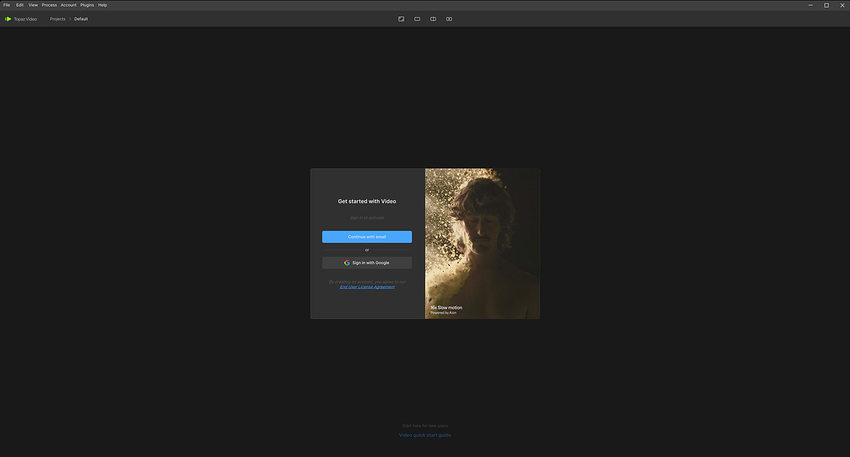Open the Account menu
Screen dimensions: 850x457
[68, 5]
